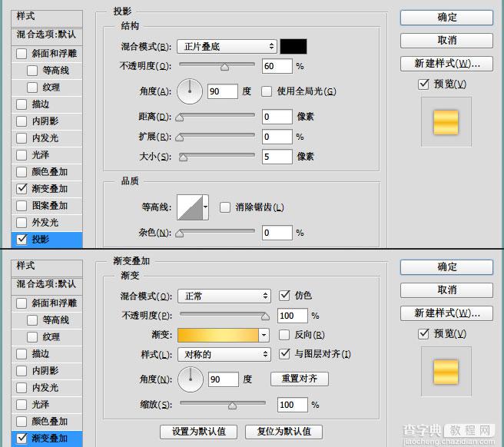
Task: Open the 等高线 contour thumbnail under 品质
Action: tap(190, 207)
